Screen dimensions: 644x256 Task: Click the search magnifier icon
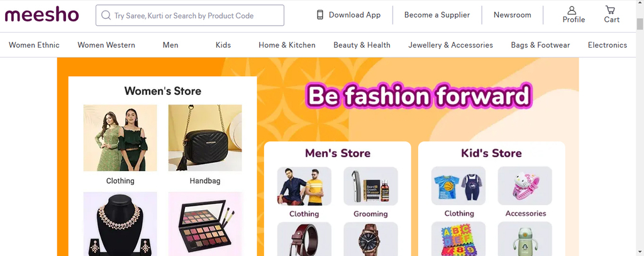coord(106,15)
